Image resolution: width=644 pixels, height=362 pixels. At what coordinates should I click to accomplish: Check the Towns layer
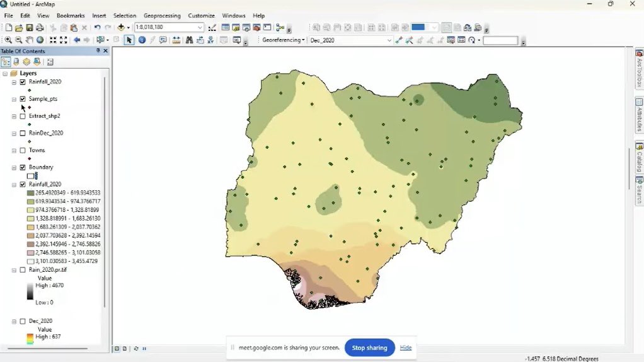23,150
